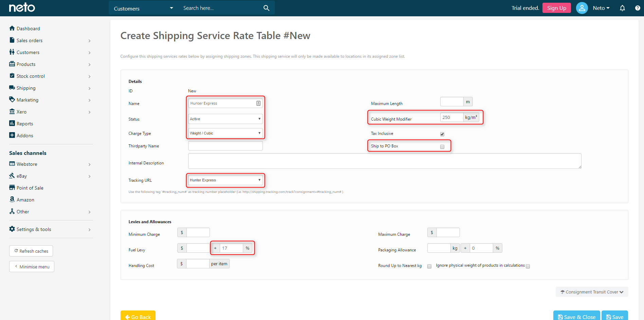Click contact card icon in Name field
The height and width of the screenshot is (320, 644).
point(258,103)
